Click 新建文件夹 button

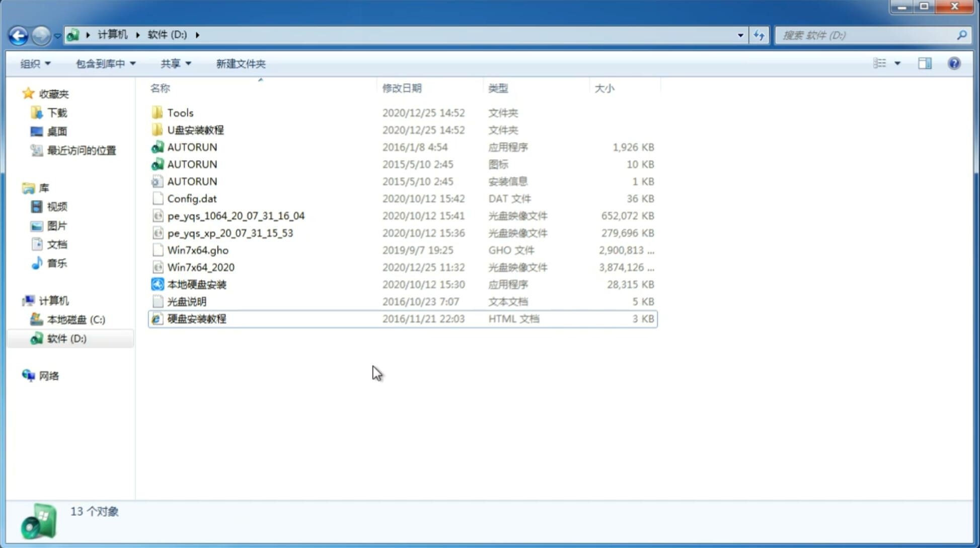click(x=240, y=63)
